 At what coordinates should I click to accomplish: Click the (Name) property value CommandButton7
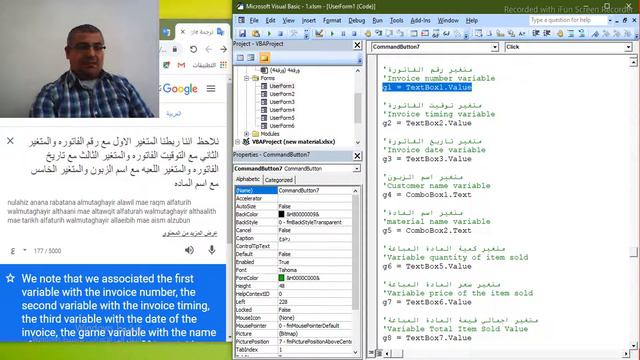[314, 191]
